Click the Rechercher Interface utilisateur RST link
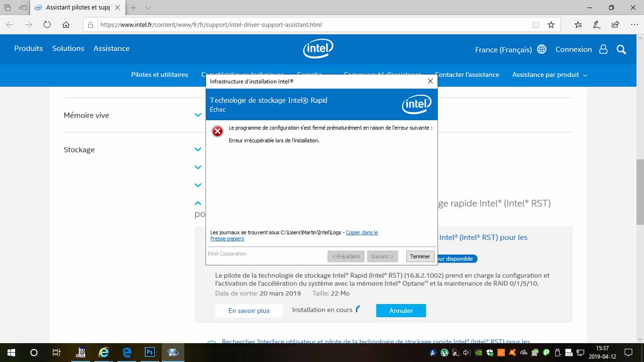 [376, 342]
